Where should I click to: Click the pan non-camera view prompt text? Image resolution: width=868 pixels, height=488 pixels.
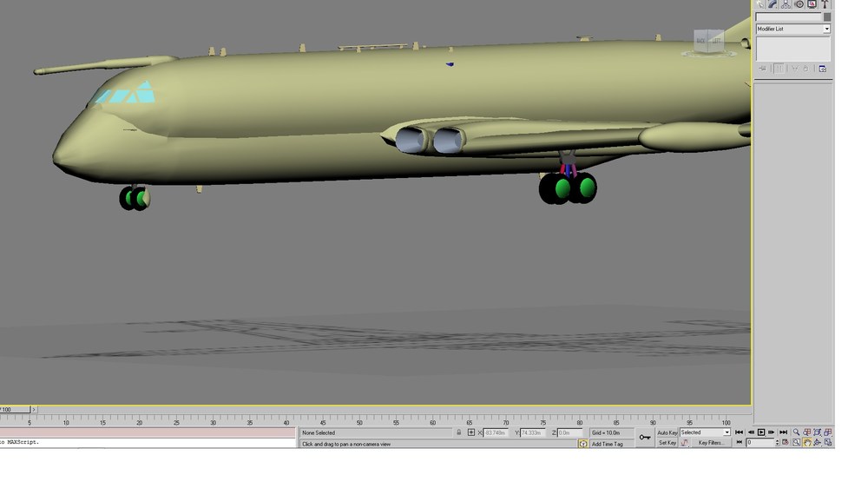pyautogui.click(x=346, y=445)
